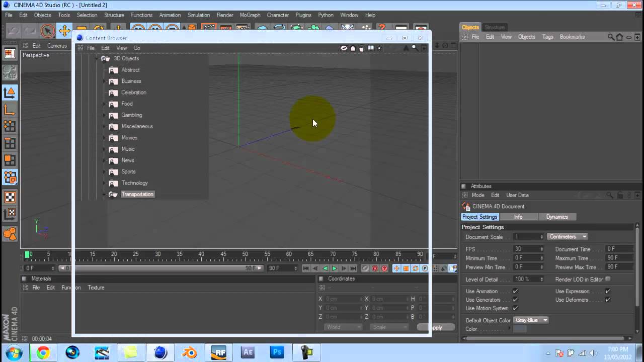The image size is (644, 362).
Task: Switch to the Dynamics tab in Attributes
Action: pos(557,217)
